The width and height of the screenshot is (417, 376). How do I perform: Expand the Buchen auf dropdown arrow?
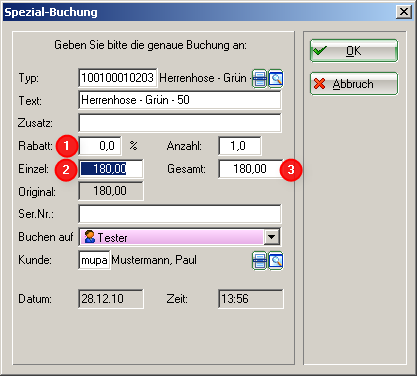pos(272,237)
